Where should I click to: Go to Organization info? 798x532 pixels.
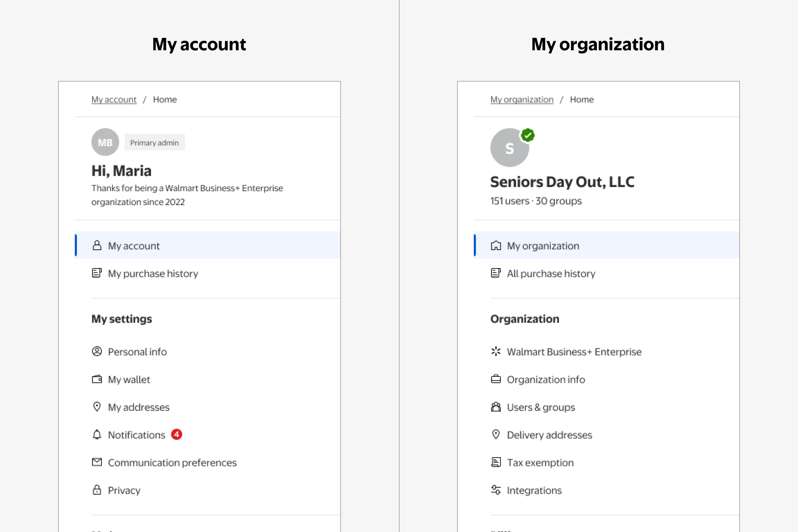(546, 379)
